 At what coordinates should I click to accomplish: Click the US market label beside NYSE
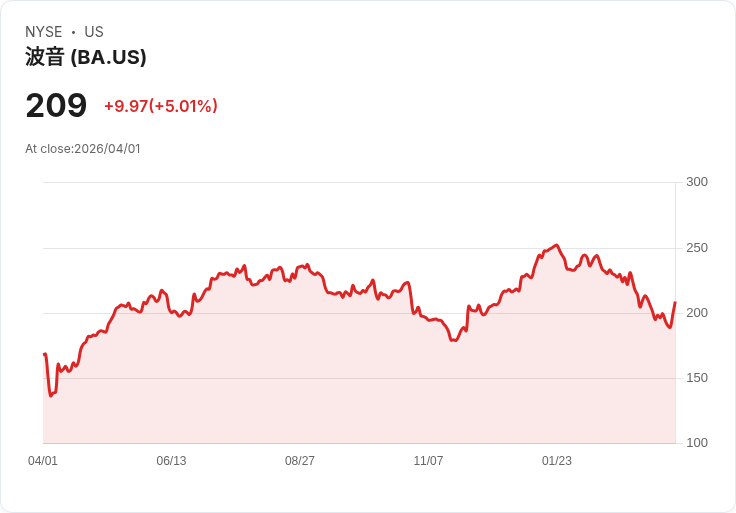(x=94, y=32)
